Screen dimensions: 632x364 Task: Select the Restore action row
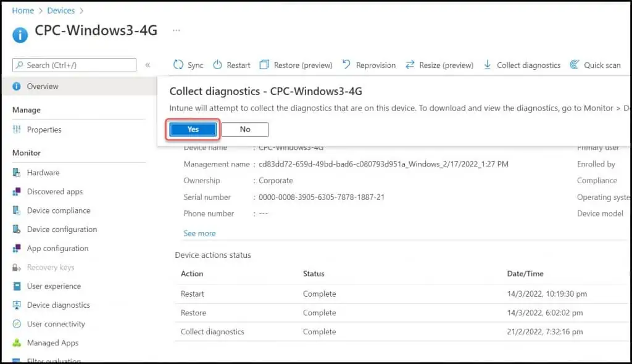tap(401, 313)
